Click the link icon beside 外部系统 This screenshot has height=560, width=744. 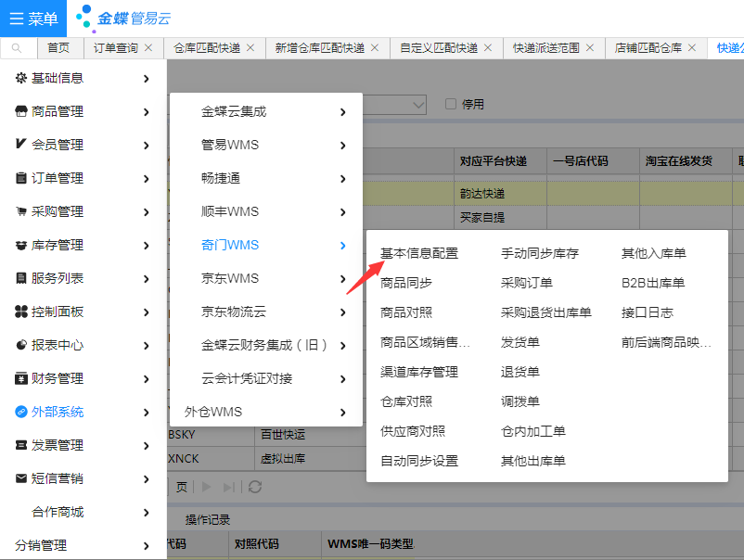pos(21,413)
